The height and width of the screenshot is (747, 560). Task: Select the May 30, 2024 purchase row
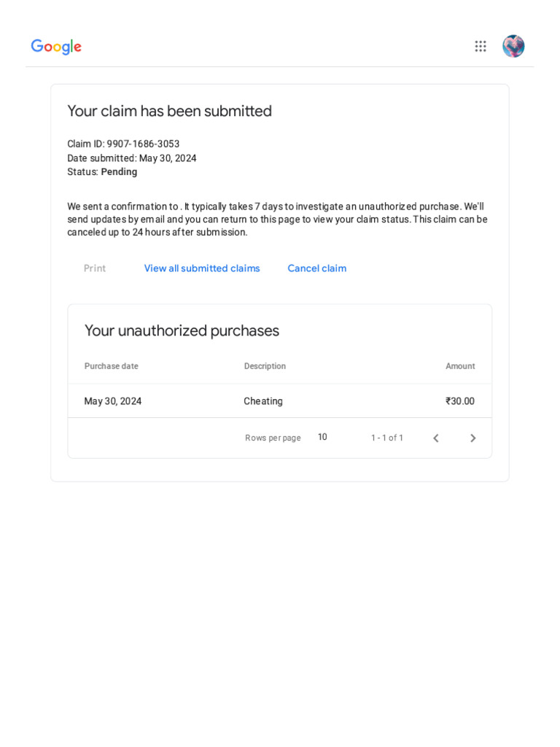(280, 401)
